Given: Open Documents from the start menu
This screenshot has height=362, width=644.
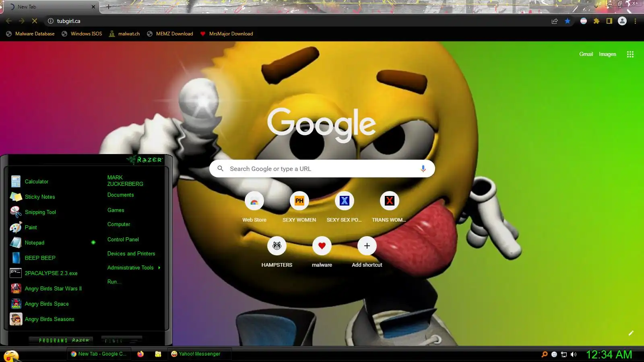Looking at the screenshot, I should tap(120, 195).
